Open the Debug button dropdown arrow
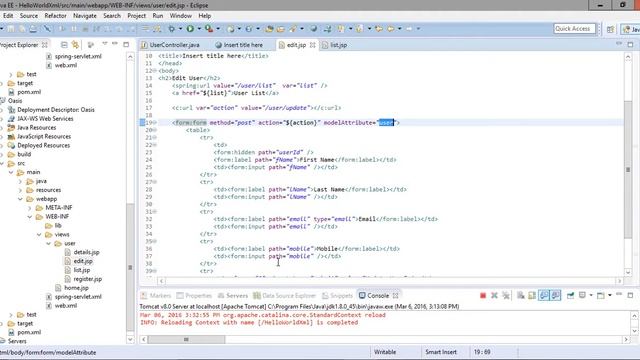The image size is (640, 360). click(x=180, y=29)
